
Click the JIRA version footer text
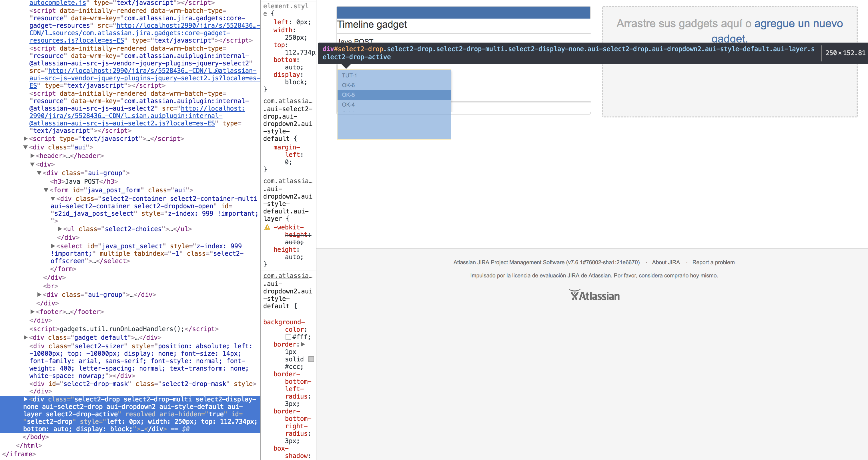546,262
